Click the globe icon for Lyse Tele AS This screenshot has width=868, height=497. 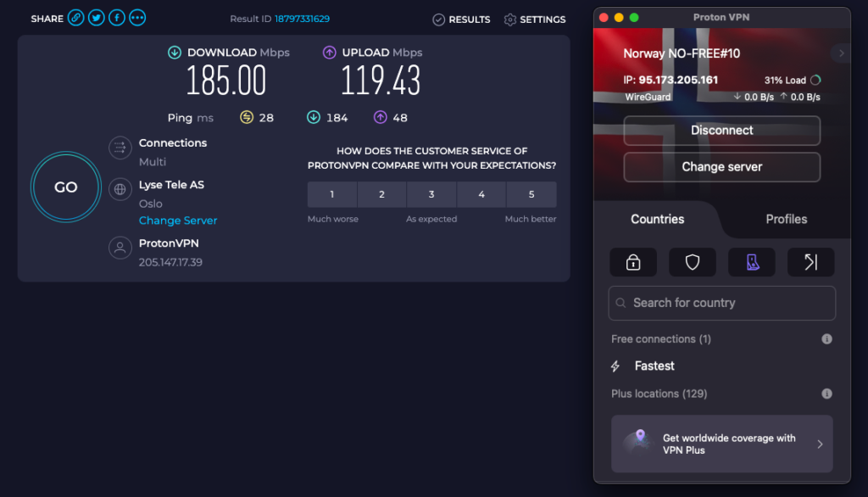120,189
